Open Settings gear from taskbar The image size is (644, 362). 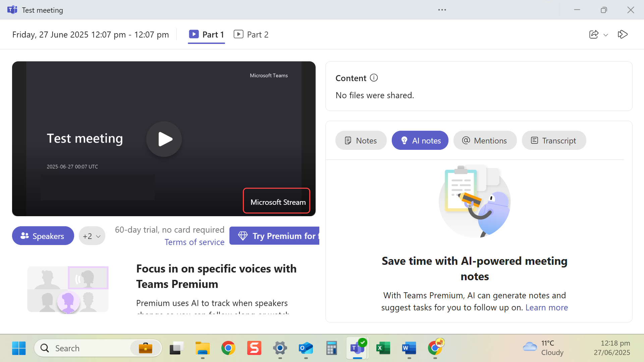(280, 348)
